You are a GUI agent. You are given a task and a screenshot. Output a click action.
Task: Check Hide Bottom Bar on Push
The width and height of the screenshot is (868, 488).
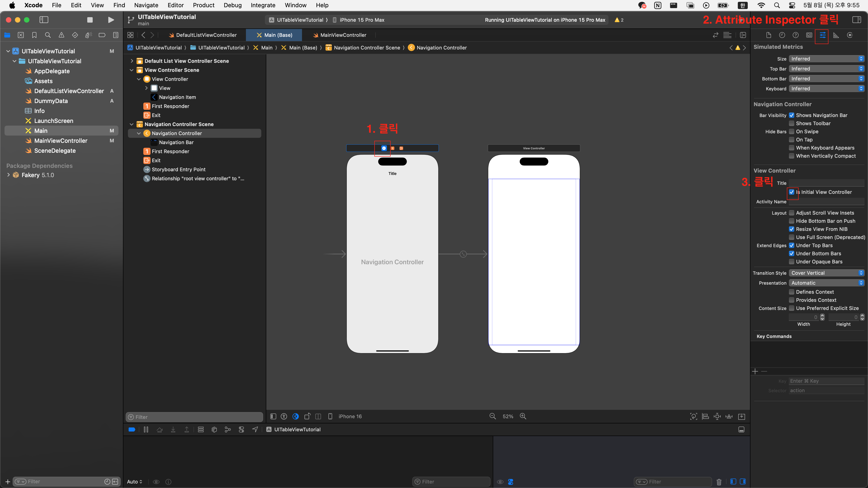point(792,221)
